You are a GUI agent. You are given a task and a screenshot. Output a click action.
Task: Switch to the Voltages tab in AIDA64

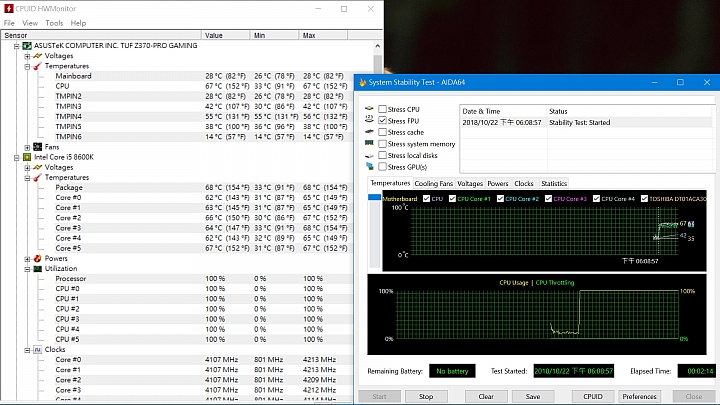point(470,183)
